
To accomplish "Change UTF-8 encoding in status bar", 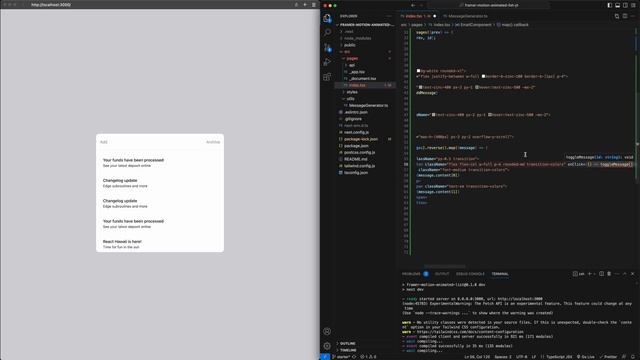I will [x=521, y=357].
